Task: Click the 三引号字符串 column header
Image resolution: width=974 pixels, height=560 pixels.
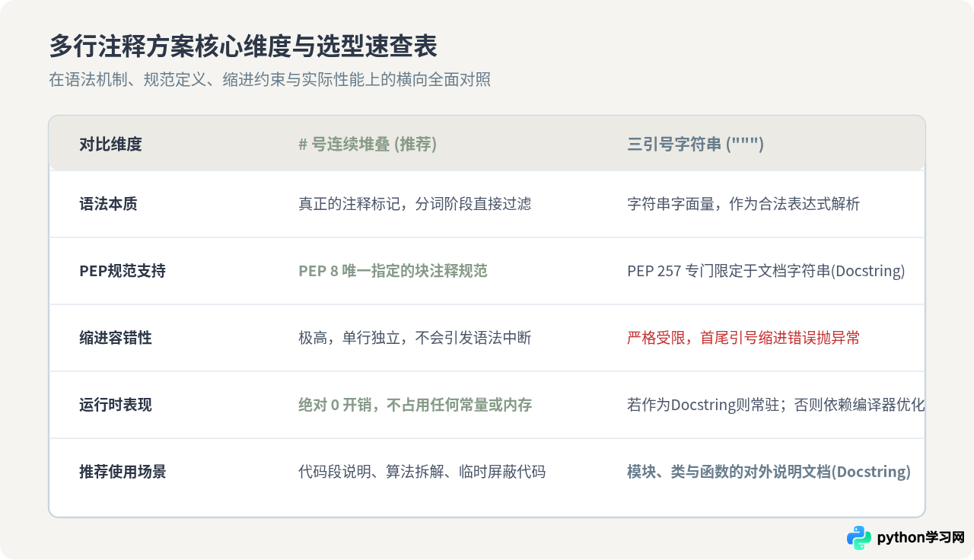Action: pyautogui.click(x=695, y=144)
